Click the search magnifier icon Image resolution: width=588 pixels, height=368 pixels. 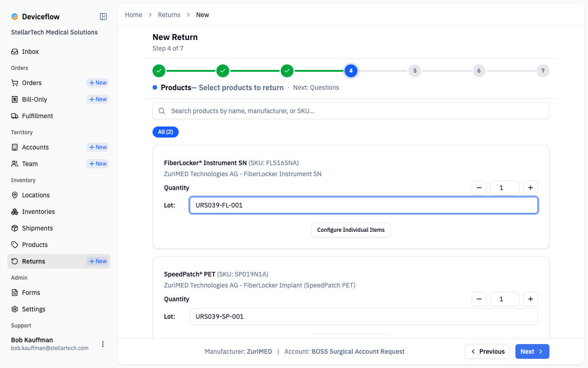point(162,111)
